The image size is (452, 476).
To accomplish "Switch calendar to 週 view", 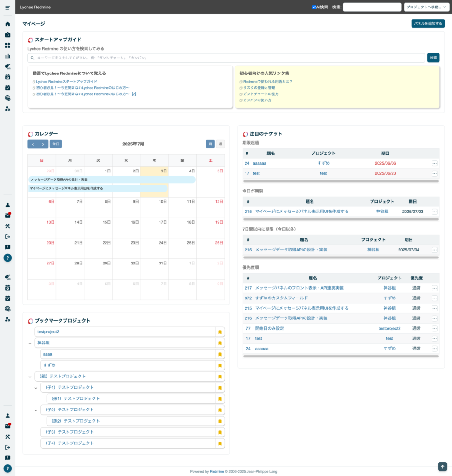I will pos(220,144).
